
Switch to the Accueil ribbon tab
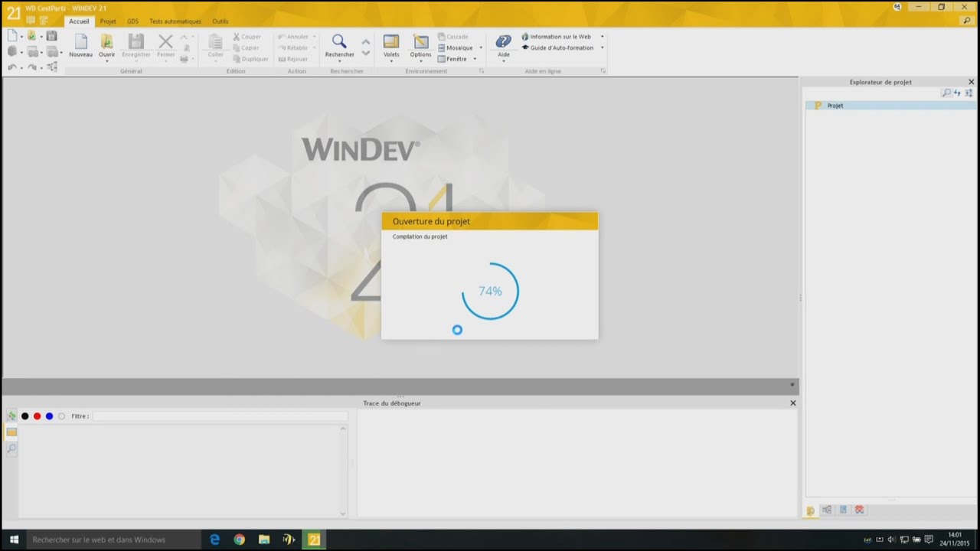pos(79,21)
